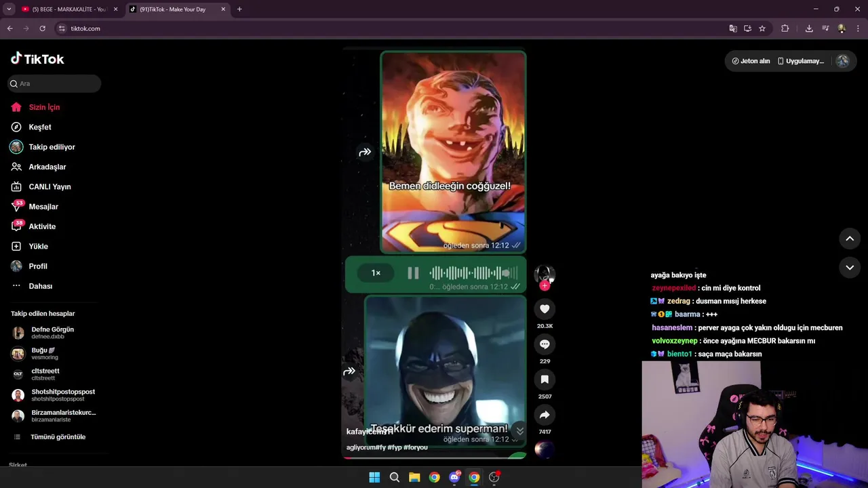Like the video with heart icon
This screenshot has width=868, height=488.
[545, 309]
